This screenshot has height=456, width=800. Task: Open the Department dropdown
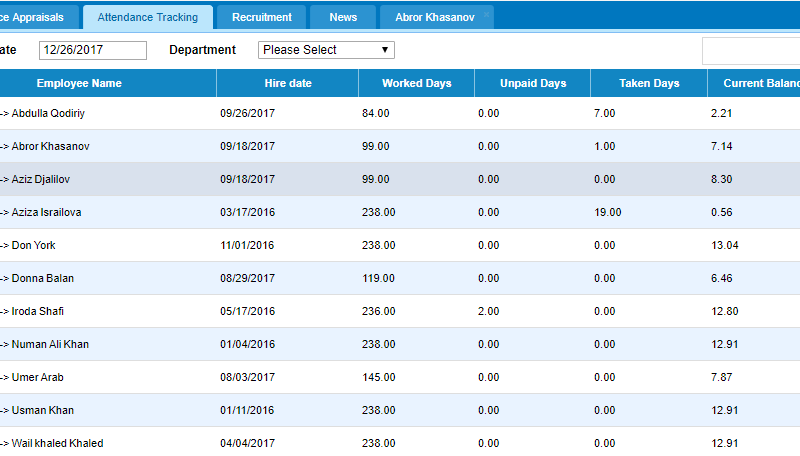tap(326, 50)
